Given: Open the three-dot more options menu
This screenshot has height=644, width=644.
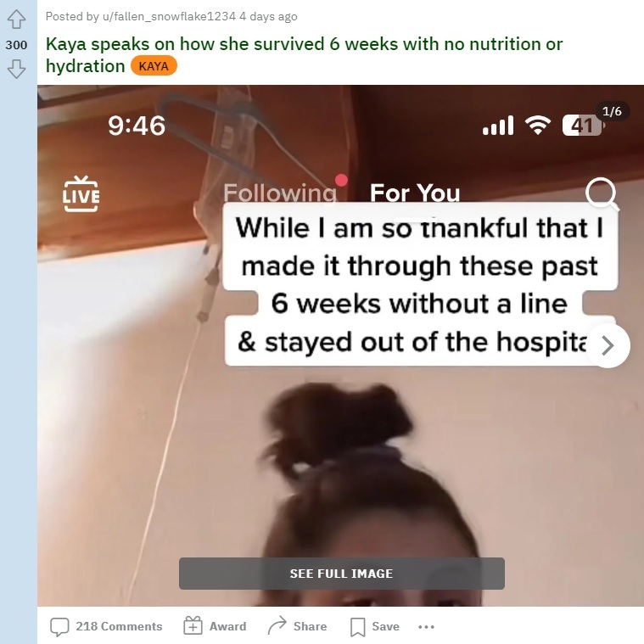Looking at the screenshot, I should (x=426, y=627).
